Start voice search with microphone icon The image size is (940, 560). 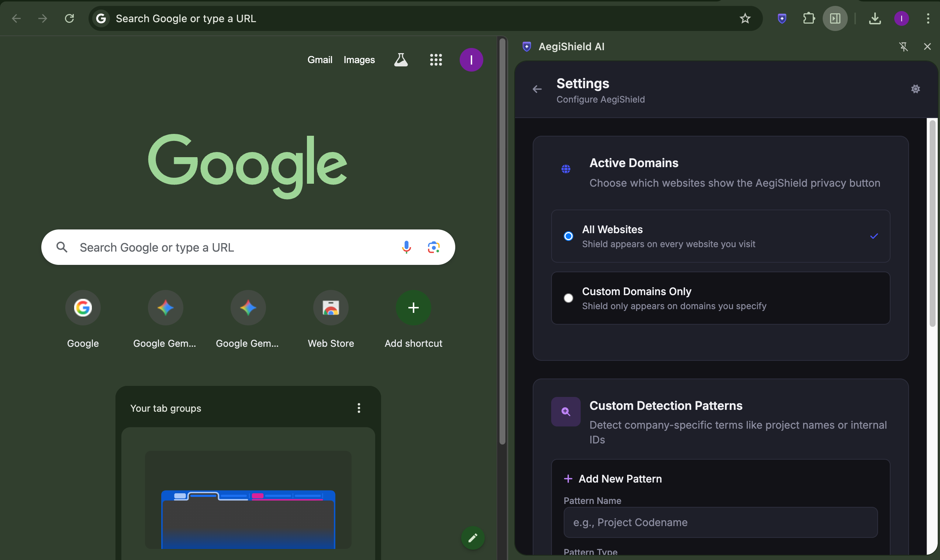click(406, 247)
